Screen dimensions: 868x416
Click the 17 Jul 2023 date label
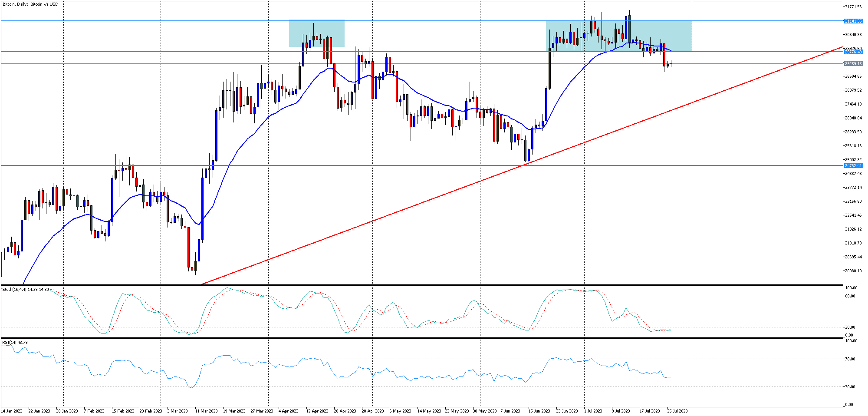(650, 411)
